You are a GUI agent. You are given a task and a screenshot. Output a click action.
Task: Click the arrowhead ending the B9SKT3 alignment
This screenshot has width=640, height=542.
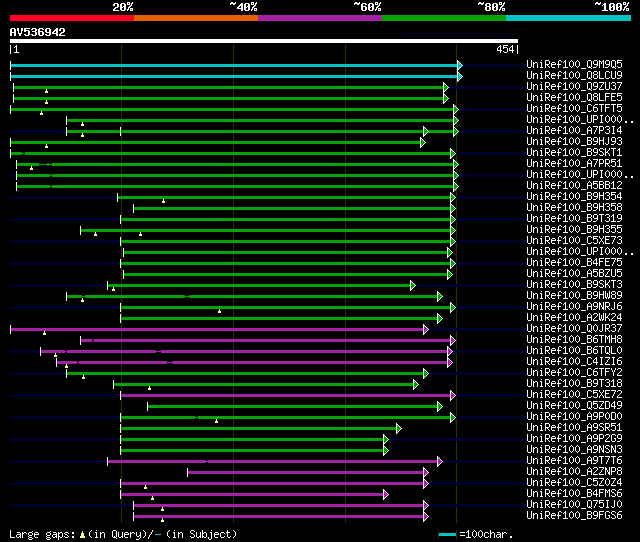click(x=413, y=286)
